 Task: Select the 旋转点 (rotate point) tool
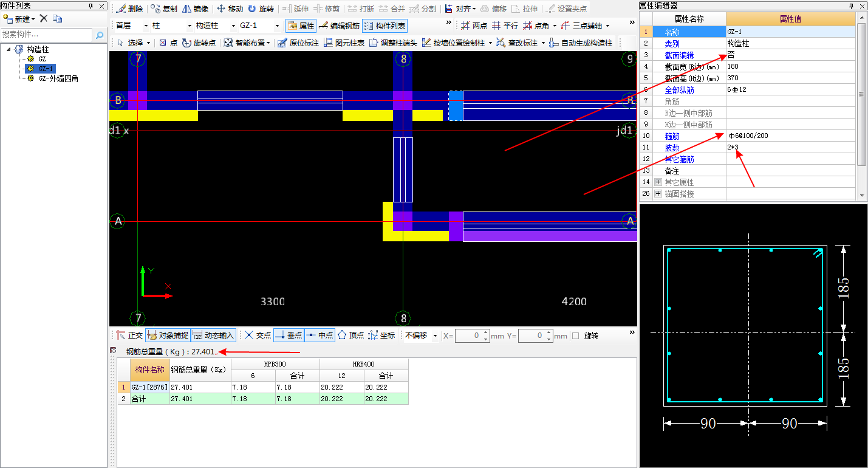click(199, 43)
